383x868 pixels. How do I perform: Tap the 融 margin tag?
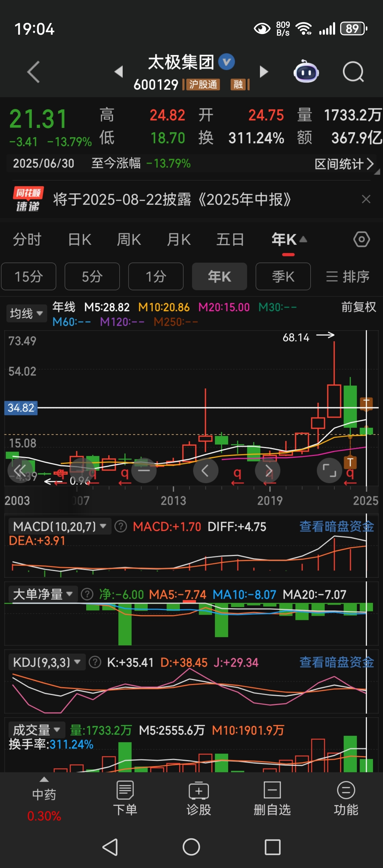tap(238, 84)
